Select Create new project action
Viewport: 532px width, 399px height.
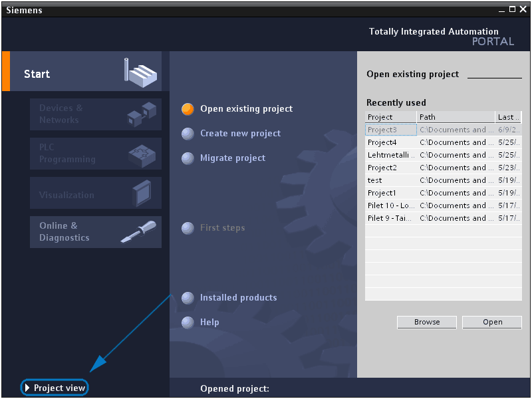tap(240, 134)
